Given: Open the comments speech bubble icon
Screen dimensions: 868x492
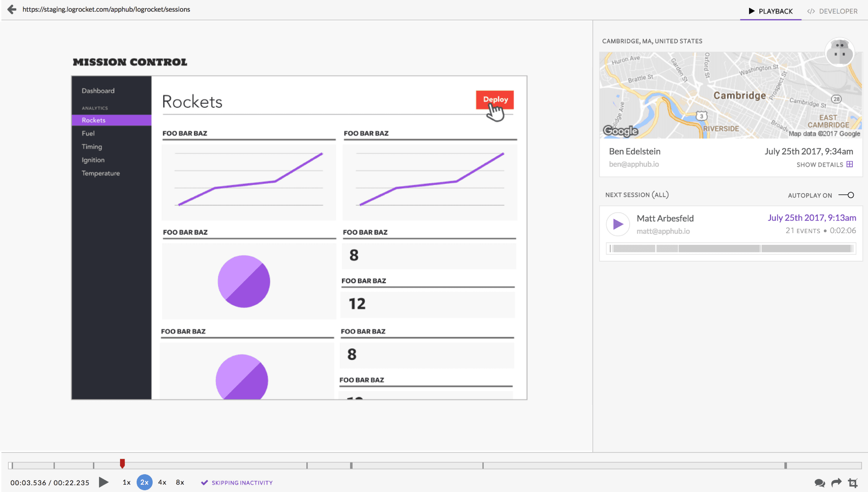Looking at the screenshot, I should 820,483.
